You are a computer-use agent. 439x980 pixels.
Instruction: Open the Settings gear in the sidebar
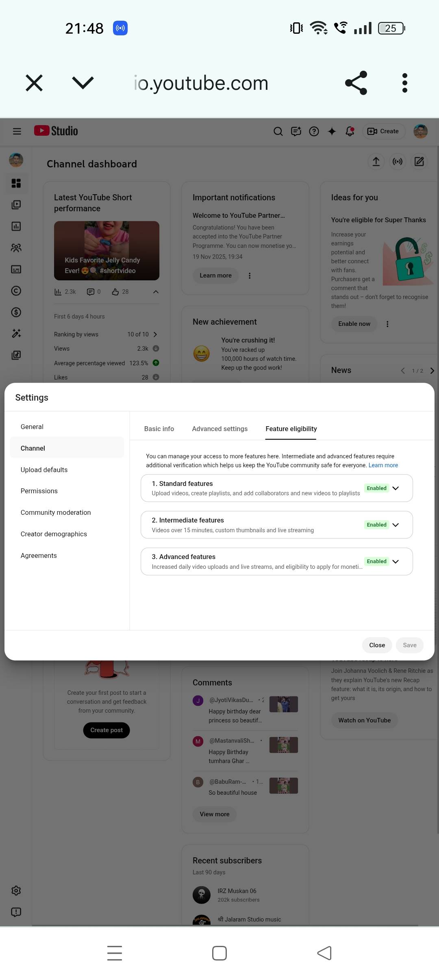(x=16, y=891)
